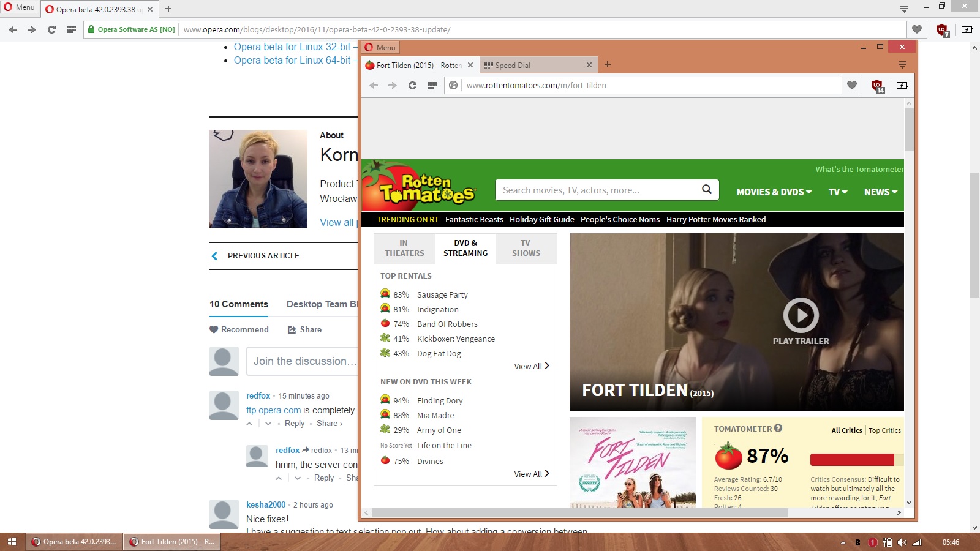Reload page in Rotten Tomatoes window
980x551 pixels.
point(412,85)
